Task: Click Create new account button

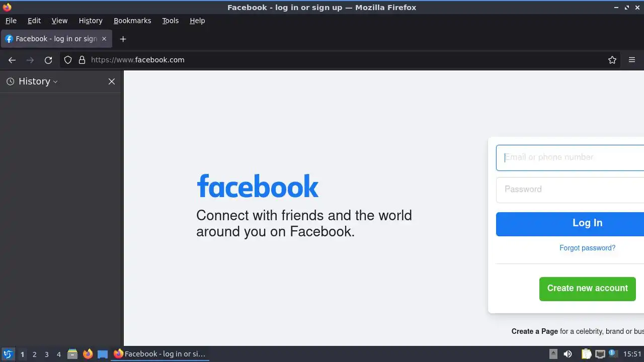Action: pos(588,289)
